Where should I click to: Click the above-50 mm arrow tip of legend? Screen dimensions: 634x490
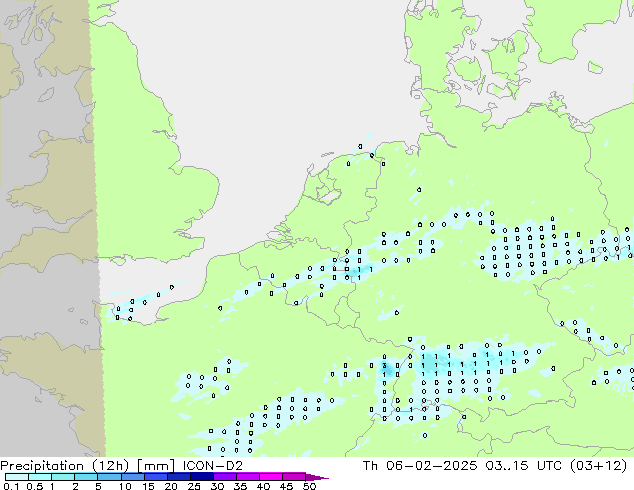(x=317, y=477)
